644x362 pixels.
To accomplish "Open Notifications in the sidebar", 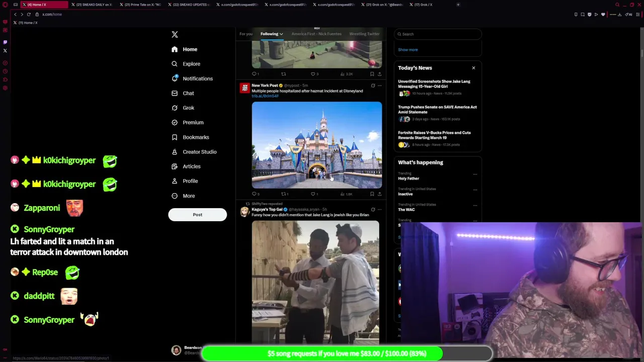I will pos(192,78).
